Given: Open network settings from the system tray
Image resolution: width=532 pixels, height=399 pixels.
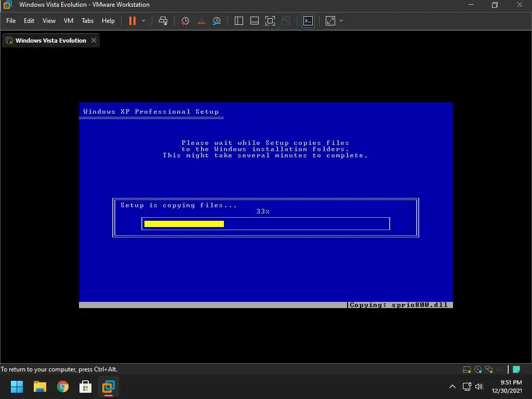Looking at the screenshot, I should click(467, 387).
